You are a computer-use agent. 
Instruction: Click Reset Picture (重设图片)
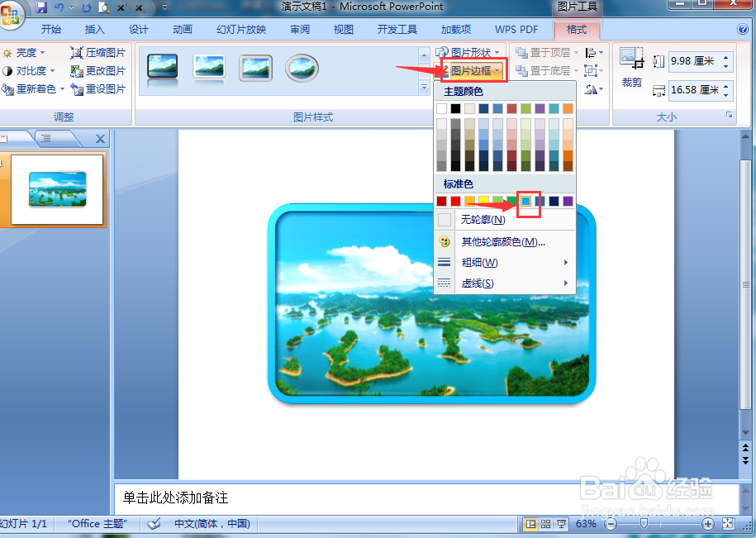[x=97, y=89]
